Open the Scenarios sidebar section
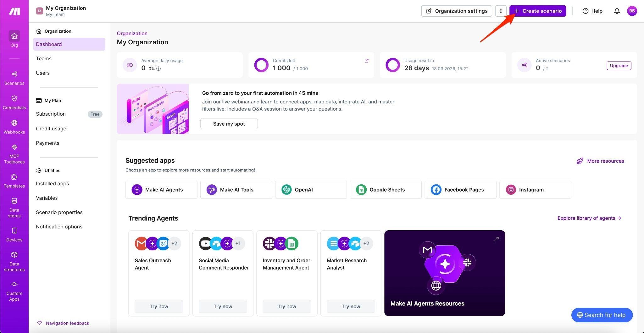The image size is (644, 333). (x=14, y=78)
